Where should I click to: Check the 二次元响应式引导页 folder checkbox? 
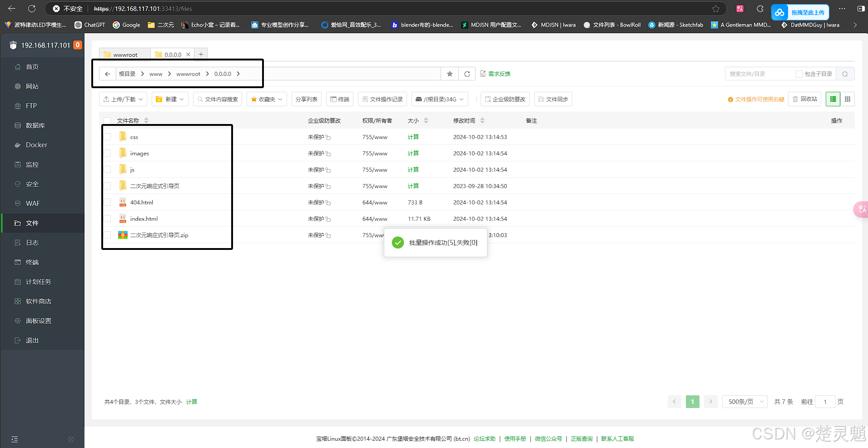point(107,186)
